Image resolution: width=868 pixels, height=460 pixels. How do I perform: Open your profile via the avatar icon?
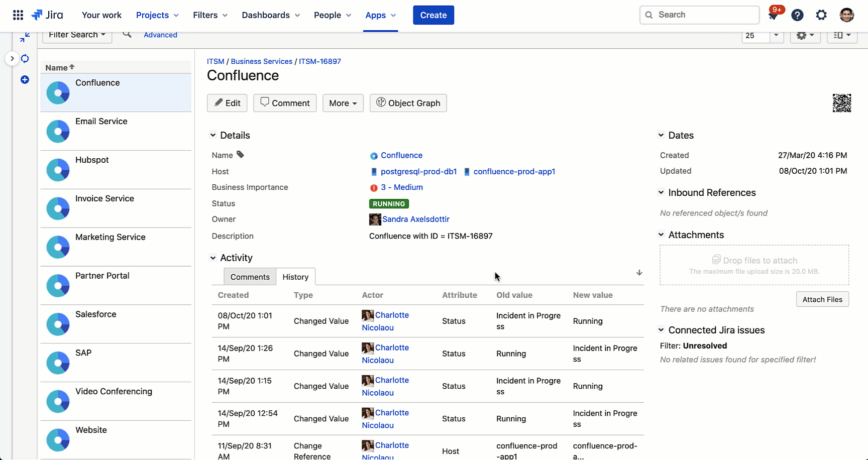(846, 15)
